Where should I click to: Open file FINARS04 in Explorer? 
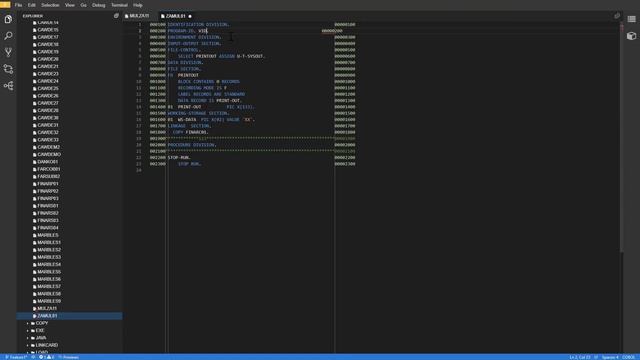point(48,228)
